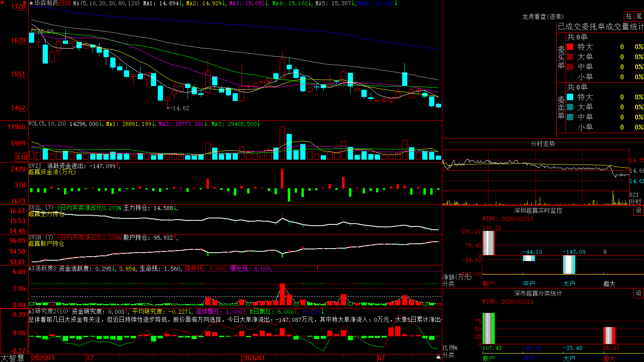Click cyan 特大 swatch in 委卖单
This screenshot has width=644, height=362.
(570, 97)
